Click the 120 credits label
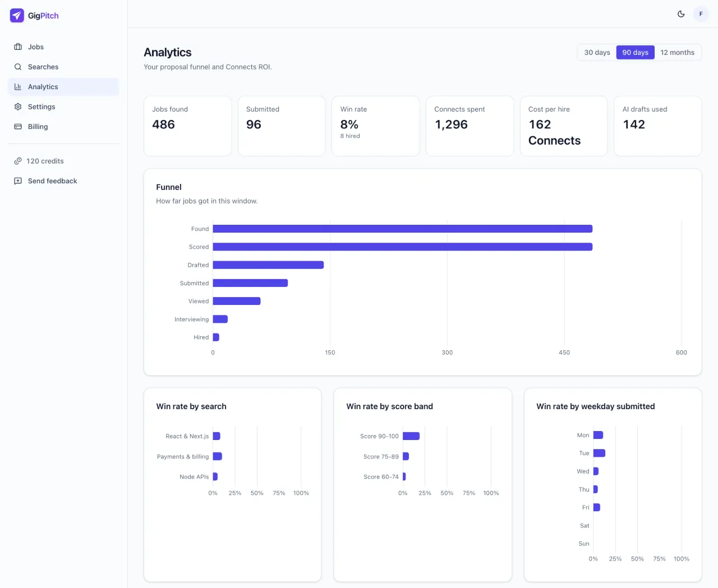The height and width of the screenshot is (588, 718). (x=45, y=161)
